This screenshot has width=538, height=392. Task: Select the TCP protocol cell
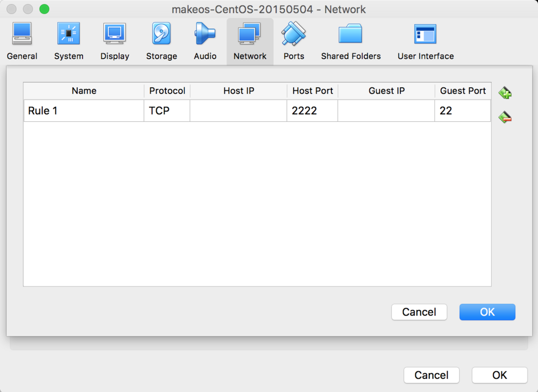click(x=167, y=111)
